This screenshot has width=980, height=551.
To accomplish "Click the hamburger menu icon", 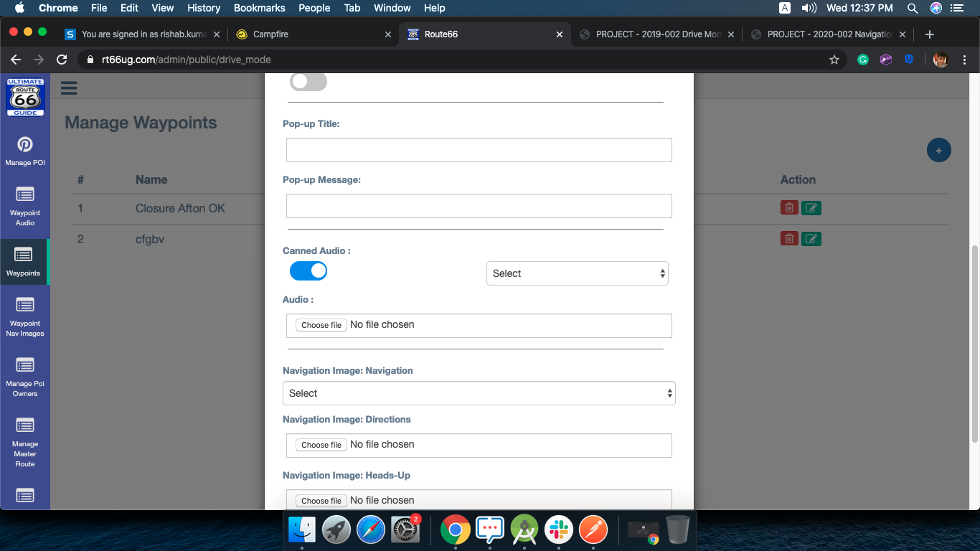I will click(x=69, y=88).
